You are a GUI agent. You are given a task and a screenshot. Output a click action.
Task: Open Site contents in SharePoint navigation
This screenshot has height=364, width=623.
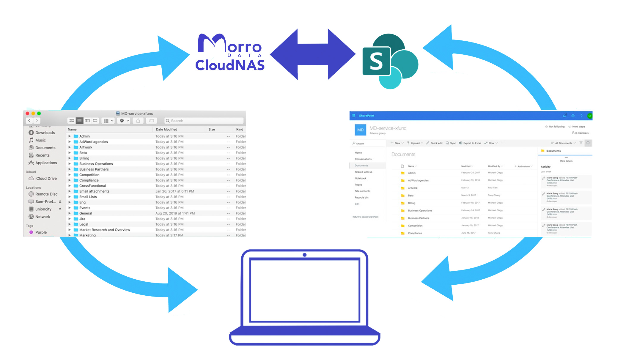pos(362,191)
